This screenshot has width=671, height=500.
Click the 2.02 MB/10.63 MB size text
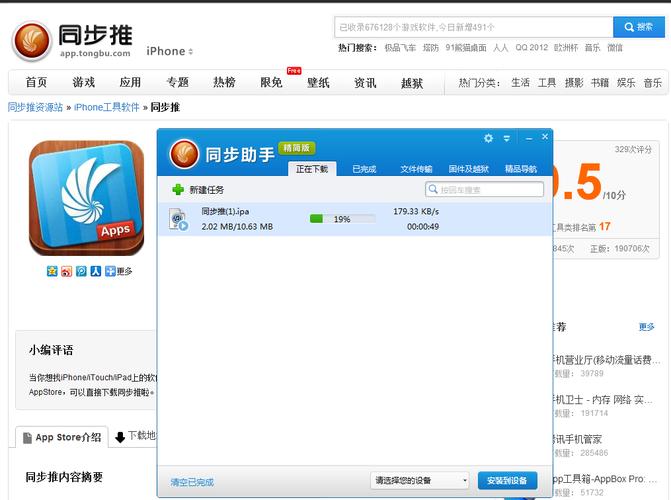coord(237,226)
